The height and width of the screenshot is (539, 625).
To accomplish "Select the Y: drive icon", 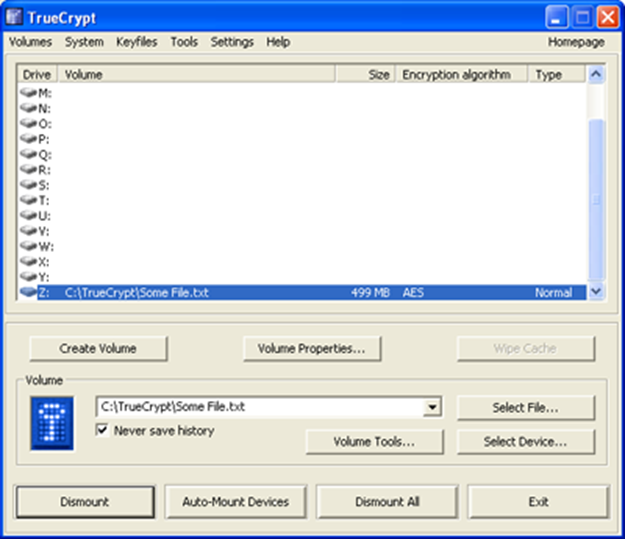I will pos(28,276).
